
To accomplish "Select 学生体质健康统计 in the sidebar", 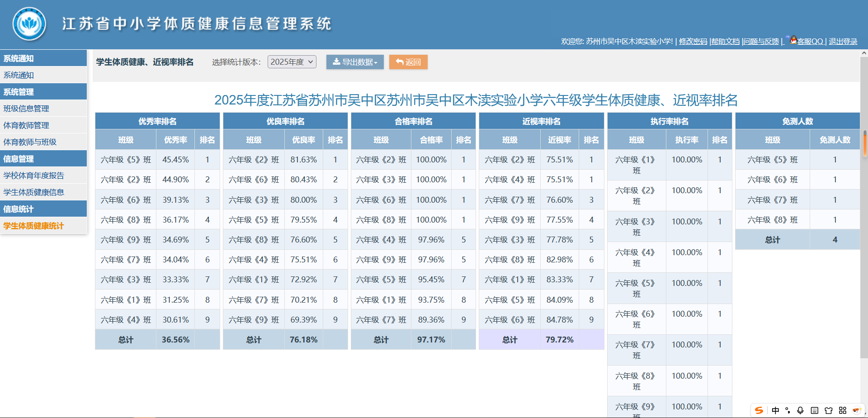I will (x=33, y=226).
